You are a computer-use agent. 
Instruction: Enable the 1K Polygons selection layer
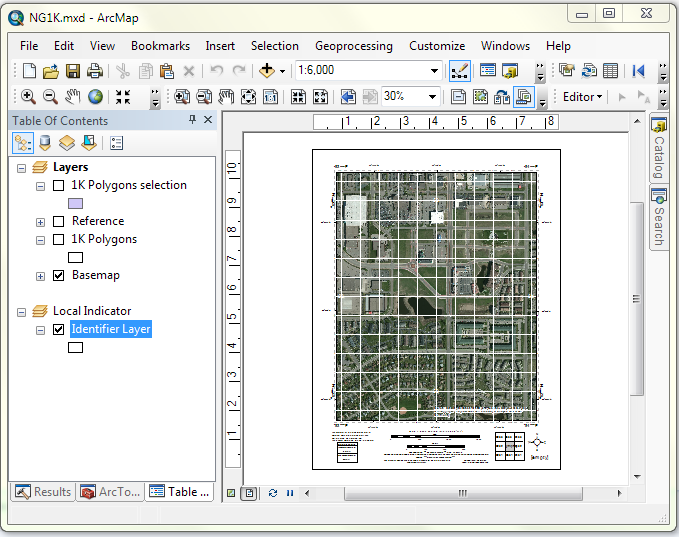(x=58, y=185)
